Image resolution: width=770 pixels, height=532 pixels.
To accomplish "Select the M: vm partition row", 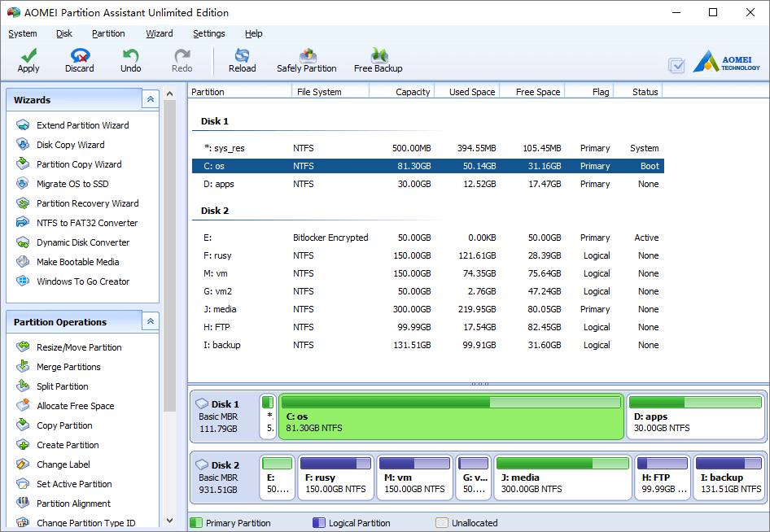I will [427, 273].
